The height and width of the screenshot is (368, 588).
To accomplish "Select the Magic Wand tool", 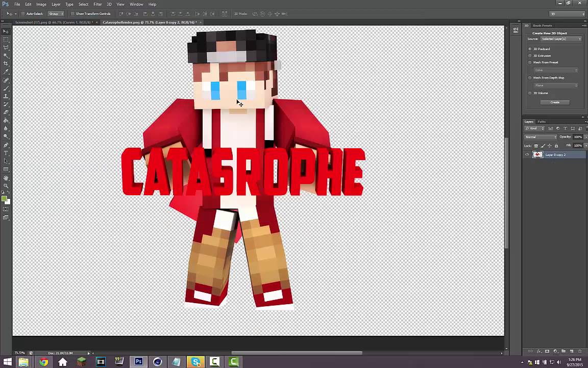I will coord(6,56).
